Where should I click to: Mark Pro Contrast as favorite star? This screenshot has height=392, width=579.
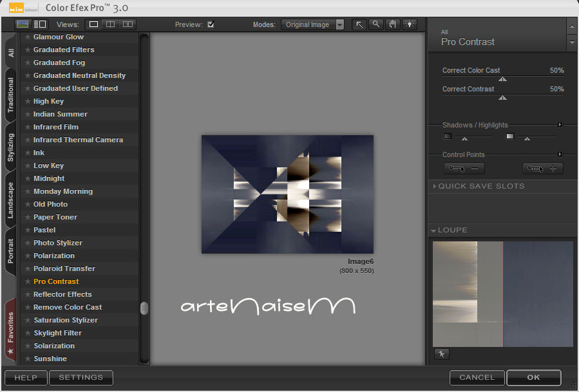[x=27, y=281]
